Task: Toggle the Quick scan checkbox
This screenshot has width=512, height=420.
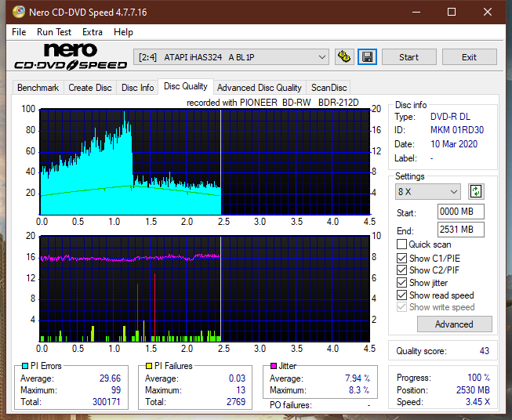Action: pos(401,244)
